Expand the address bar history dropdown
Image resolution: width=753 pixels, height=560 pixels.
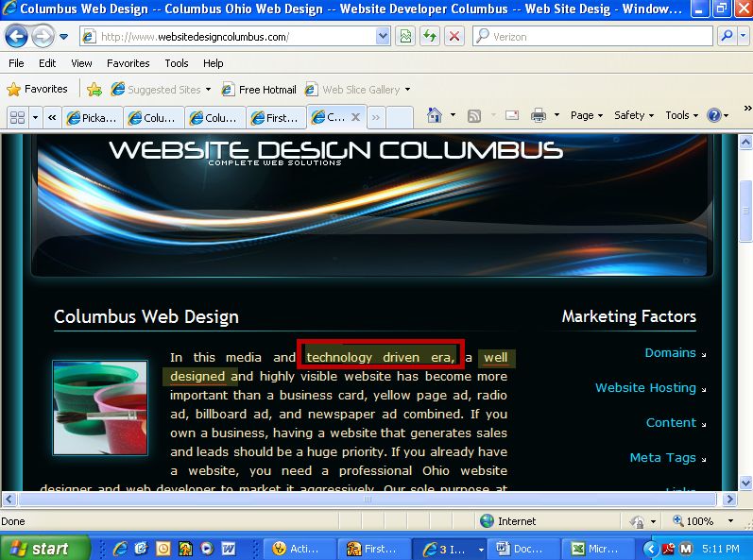tap(383, 37)
